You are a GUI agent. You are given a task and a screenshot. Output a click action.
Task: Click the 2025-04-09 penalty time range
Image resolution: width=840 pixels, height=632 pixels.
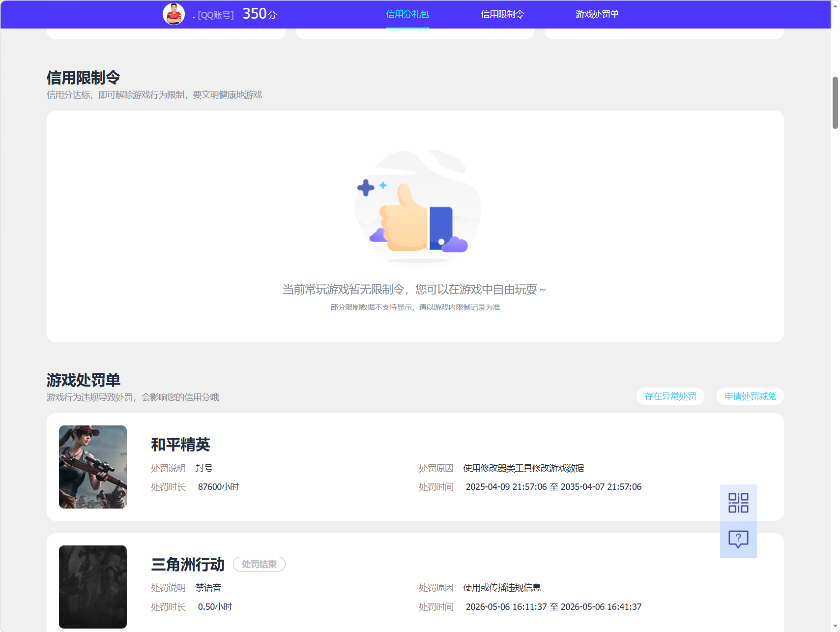click(x=553, y=487)
